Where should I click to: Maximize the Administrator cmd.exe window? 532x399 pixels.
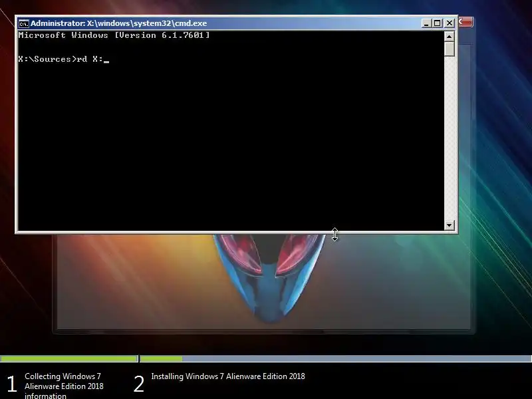click(438, 23)
